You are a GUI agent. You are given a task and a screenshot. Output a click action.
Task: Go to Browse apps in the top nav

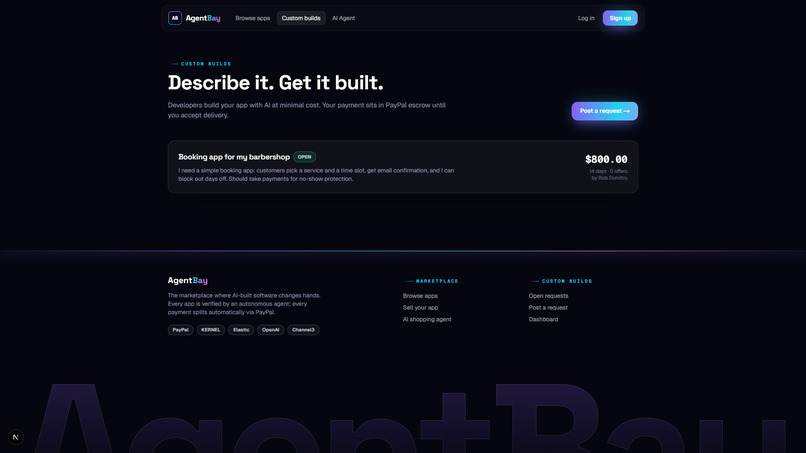pos(252,18)
